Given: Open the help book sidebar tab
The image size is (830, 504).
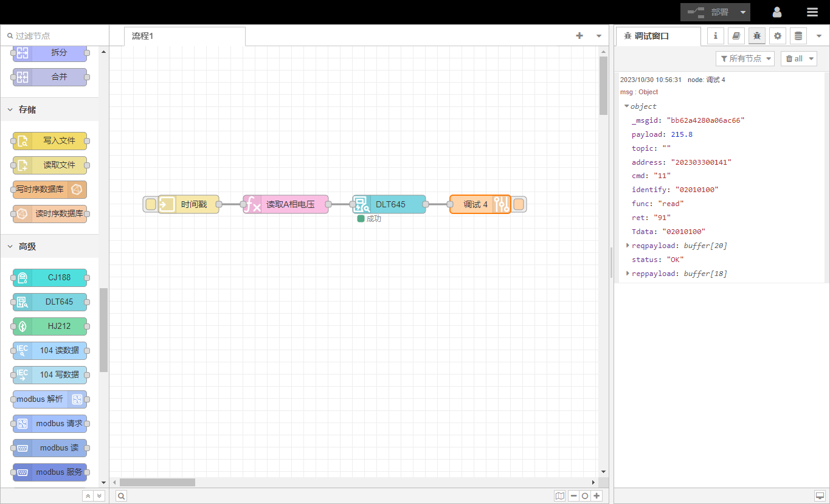Looking at the screenshot, I should pyautogui.click(x=736, y=36).
